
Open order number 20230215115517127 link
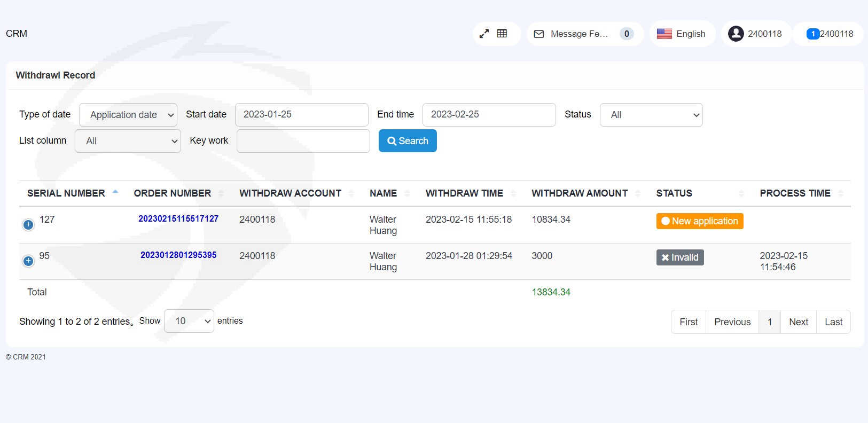click(x=178, y=219)
